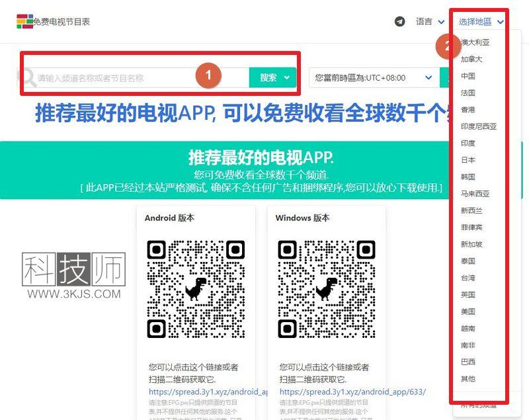Open the 语言 language dropdown
529x420 pixels.
430,22
